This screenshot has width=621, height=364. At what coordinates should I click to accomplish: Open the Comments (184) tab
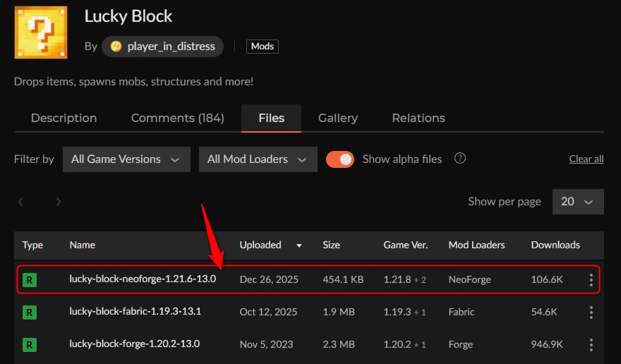(177, 118)
